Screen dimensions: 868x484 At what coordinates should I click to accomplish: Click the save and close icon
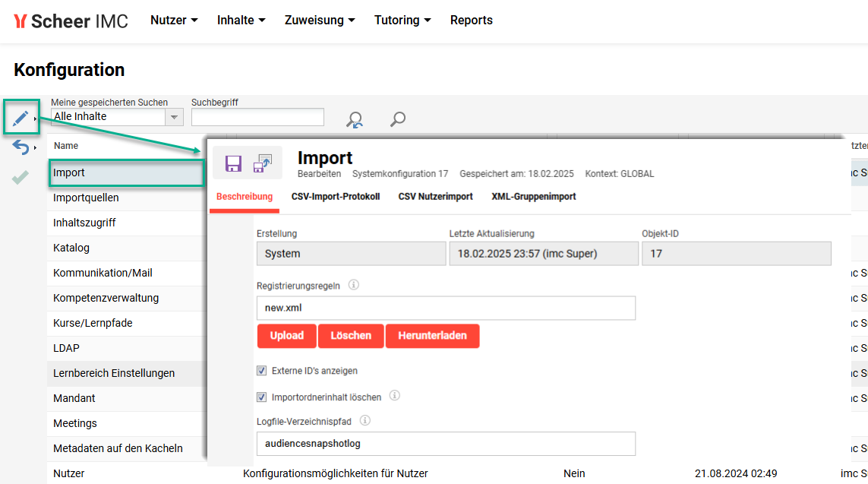coord(263,163)
